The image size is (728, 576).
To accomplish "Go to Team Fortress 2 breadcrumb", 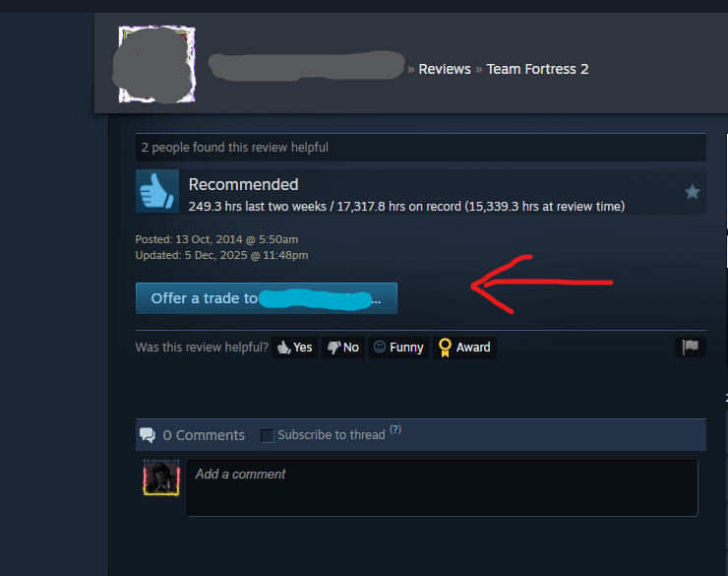I will tap(537, 69).
